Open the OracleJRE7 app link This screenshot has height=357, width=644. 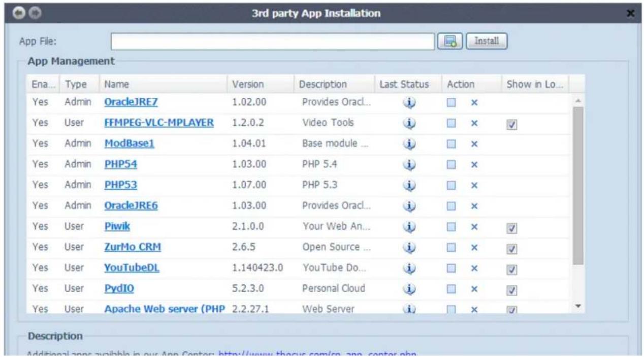point(131,102)
